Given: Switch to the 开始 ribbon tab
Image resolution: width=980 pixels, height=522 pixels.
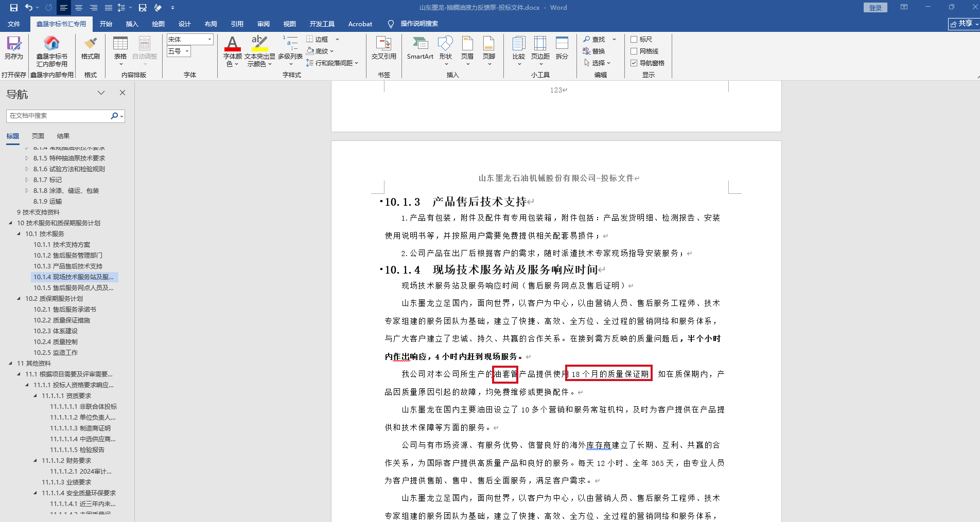Looking at the screenshot, I should (106, 24).
